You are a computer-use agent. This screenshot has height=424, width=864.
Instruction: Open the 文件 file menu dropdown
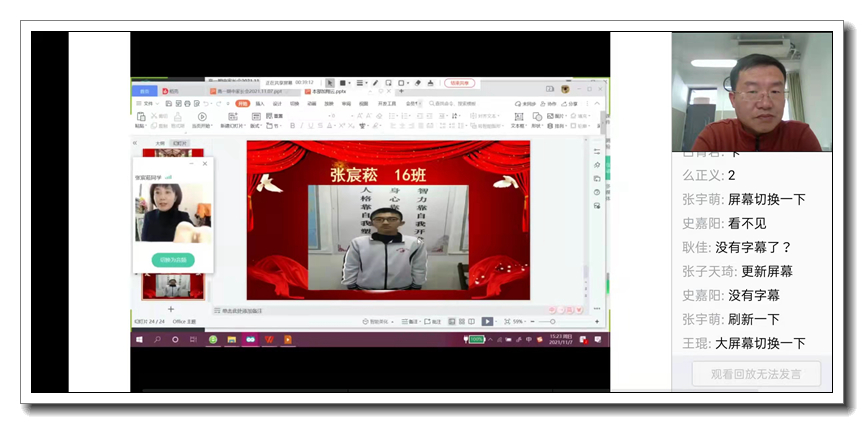click(148, 103)
